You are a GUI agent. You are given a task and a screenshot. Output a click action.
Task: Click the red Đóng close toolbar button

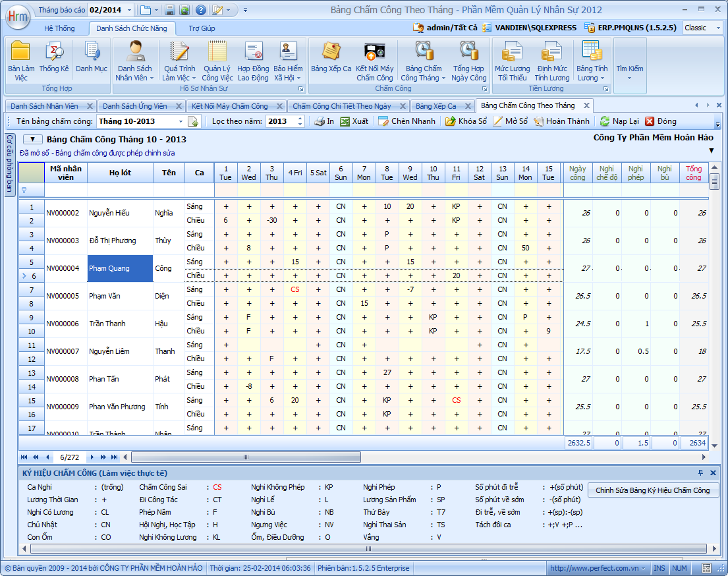[x=661, y=121]
